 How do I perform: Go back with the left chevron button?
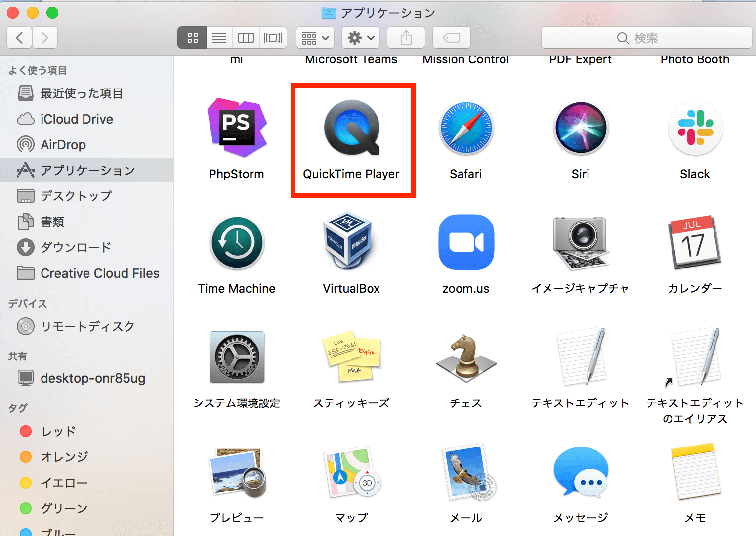click(x=20, y=38)
